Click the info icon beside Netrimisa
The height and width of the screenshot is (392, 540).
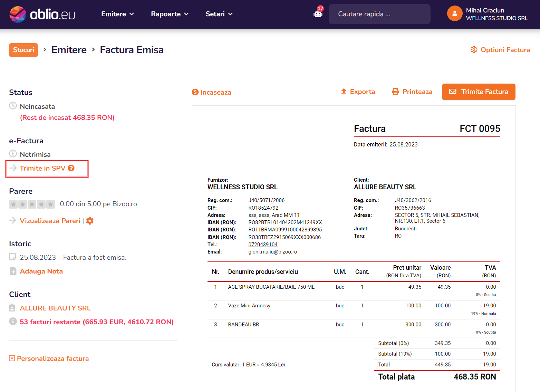click(x=13, y=153)
